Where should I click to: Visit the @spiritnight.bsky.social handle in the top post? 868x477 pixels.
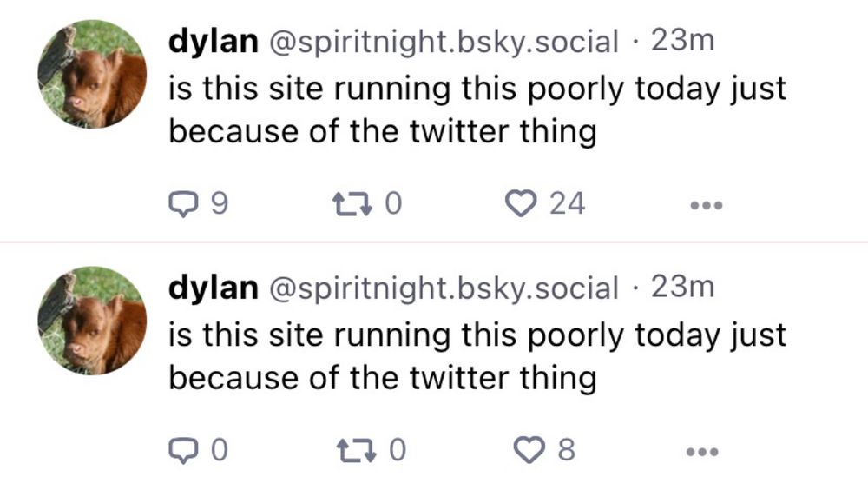click(445, 42)
